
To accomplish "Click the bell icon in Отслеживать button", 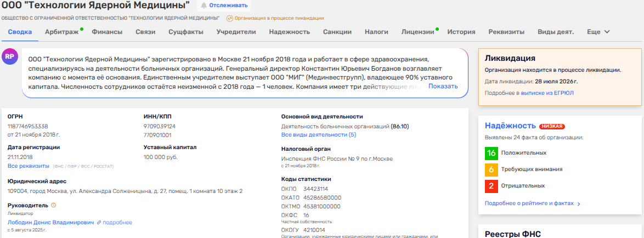I will [204, 5].
